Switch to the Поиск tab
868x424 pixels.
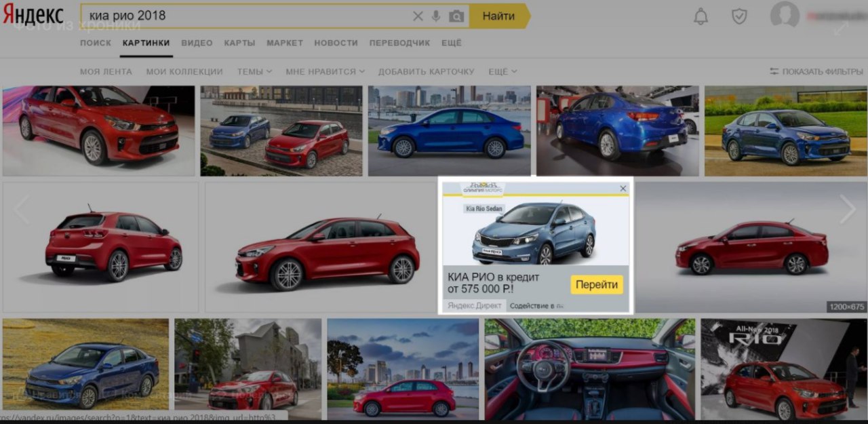coord(96,43)
